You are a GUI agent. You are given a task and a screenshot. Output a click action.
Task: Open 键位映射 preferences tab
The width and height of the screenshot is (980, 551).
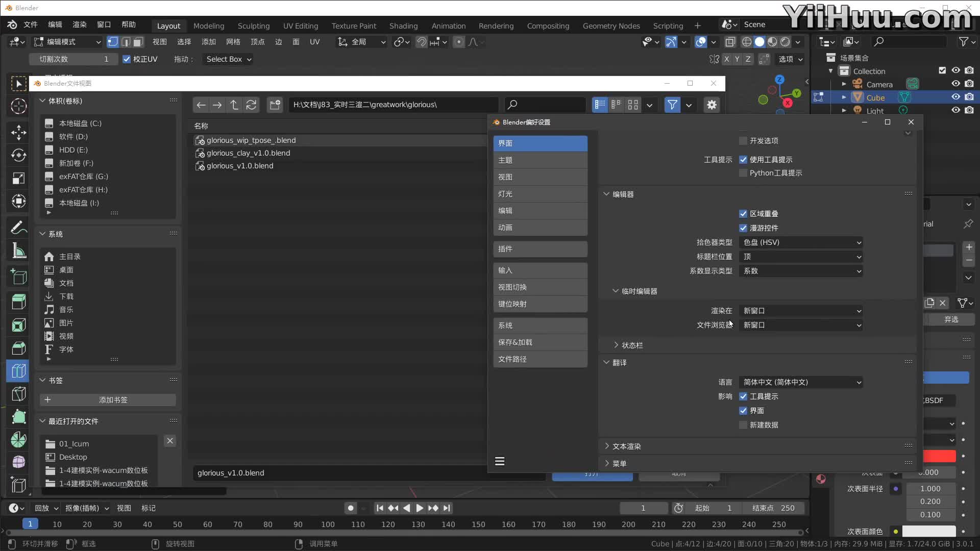tap(540, 304)
